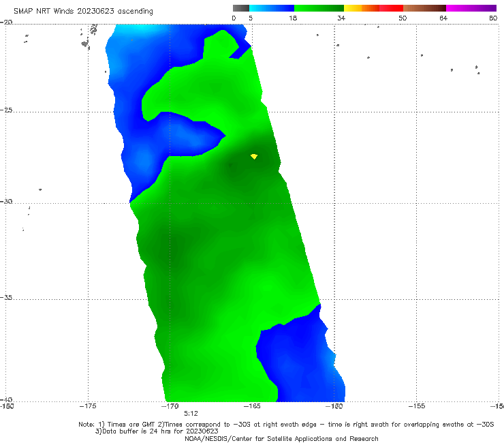Click the latitude label '-35'
Image resolution: width=504 pixels, height=443 pixels.
[6, 298]
